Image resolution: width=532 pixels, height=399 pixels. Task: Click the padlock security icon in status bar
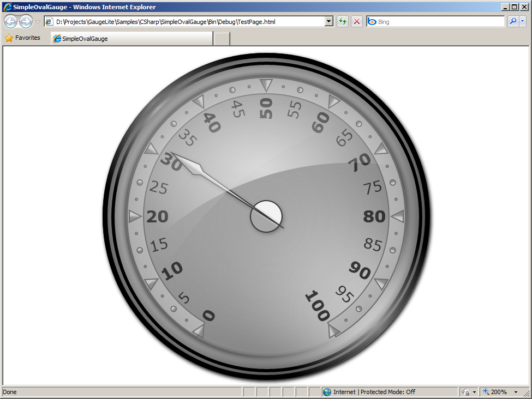[466, 392]
